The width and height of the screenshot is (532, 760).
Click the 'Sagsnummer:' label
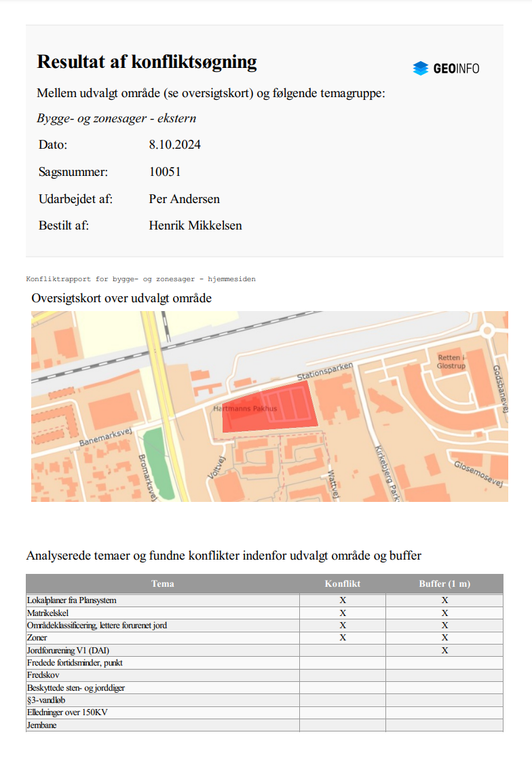coord(73,172)
